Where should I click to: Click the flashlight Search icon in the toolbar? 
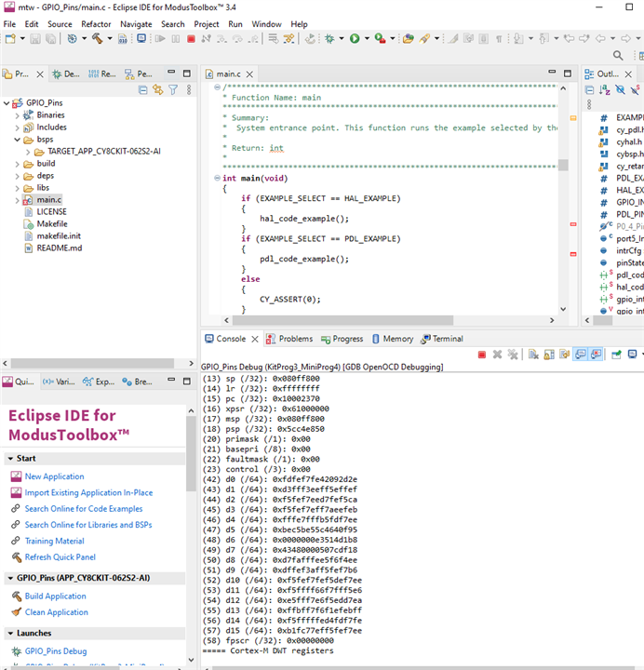coord(424,39)
